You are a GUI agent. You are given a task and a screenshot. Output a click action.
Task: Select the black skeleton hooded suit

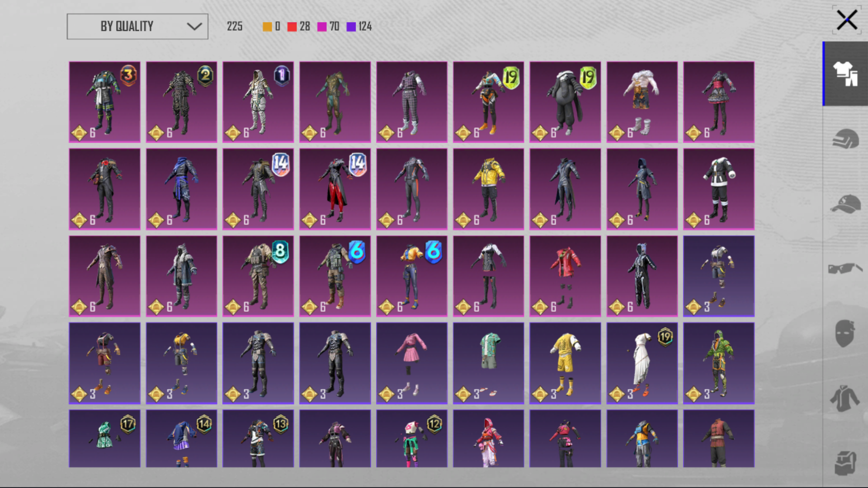[642, 276]
